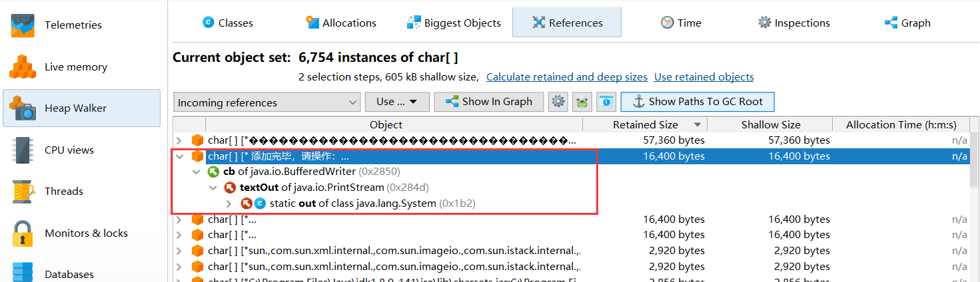Click orange cube icon of selected row
980x282 pixels.
197,156
